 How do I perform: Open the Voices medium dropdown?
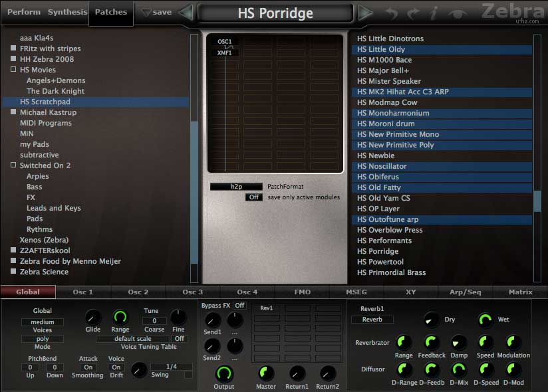click(43, 322)
